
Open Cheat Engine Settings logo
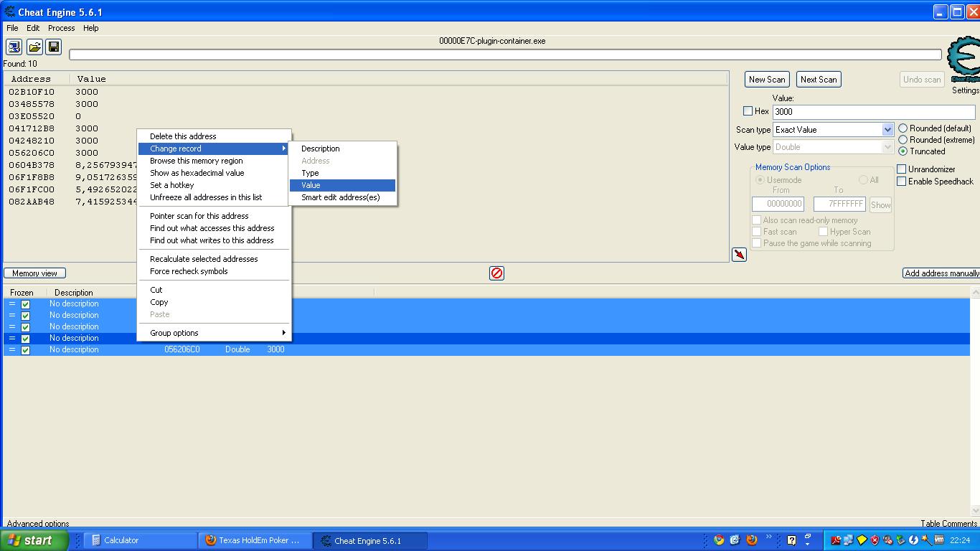tap(963, 61)
